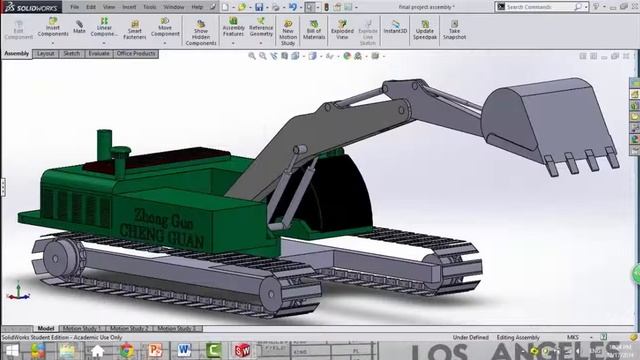Switch to Motion Study 1 tab
Viewport: 640px width, 360px height.
[81, 328]
